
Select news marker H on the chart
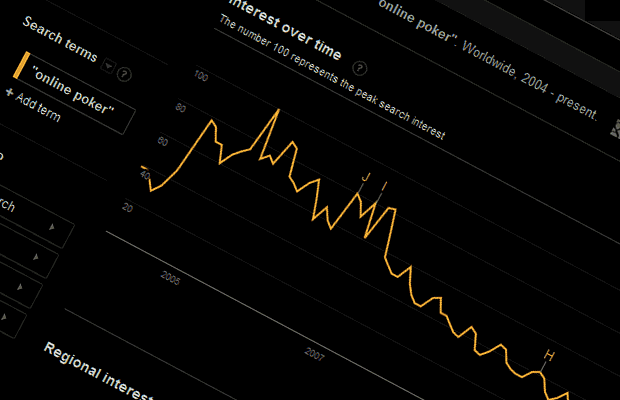[549, 356]
